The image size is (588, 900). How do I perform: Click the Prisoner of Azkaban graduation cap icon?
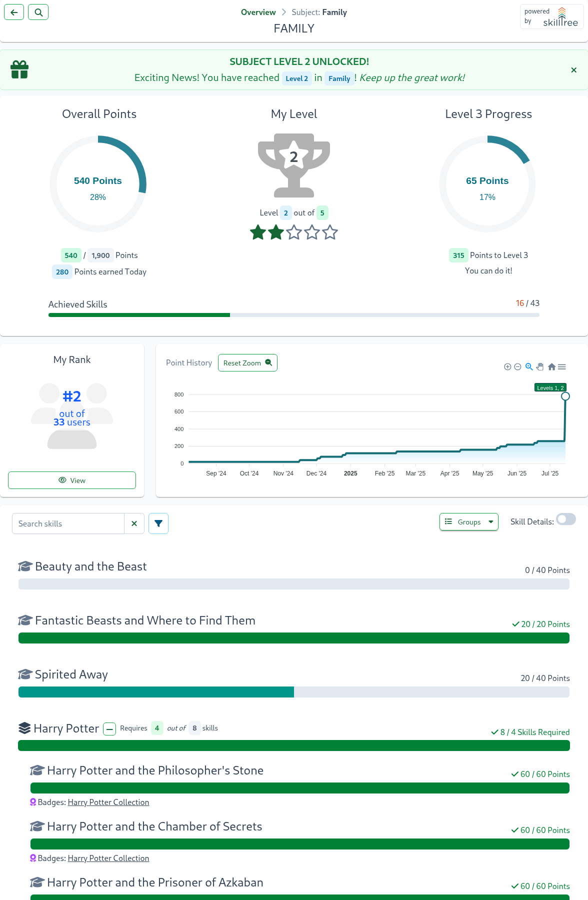pos(37,882)
